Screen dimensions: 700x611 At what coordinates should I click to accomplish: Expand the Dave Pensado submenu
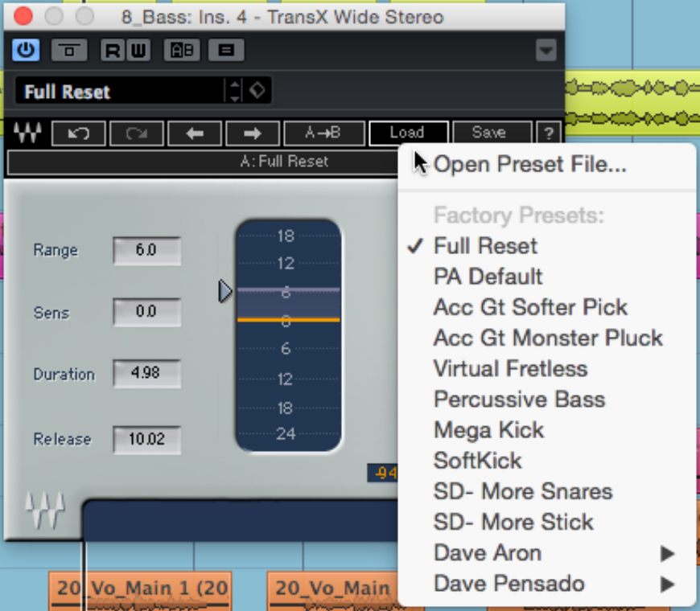[x=547, y=584]
